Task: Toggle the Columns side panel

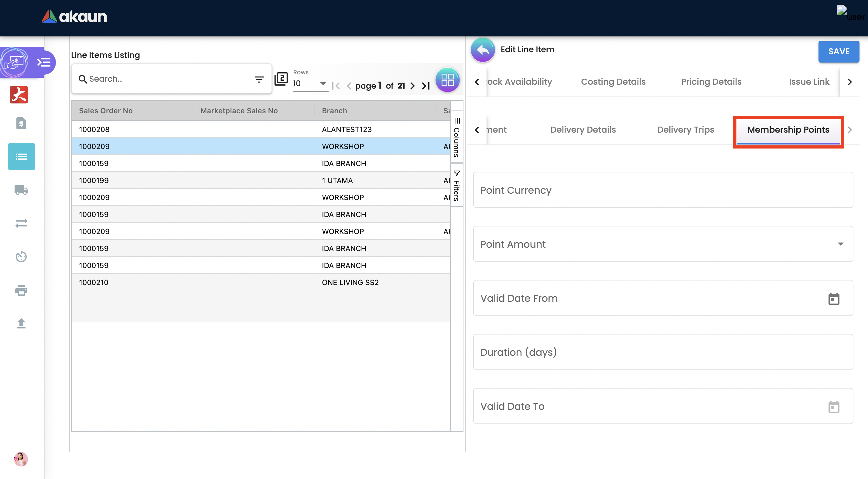Action: (456, 138)
